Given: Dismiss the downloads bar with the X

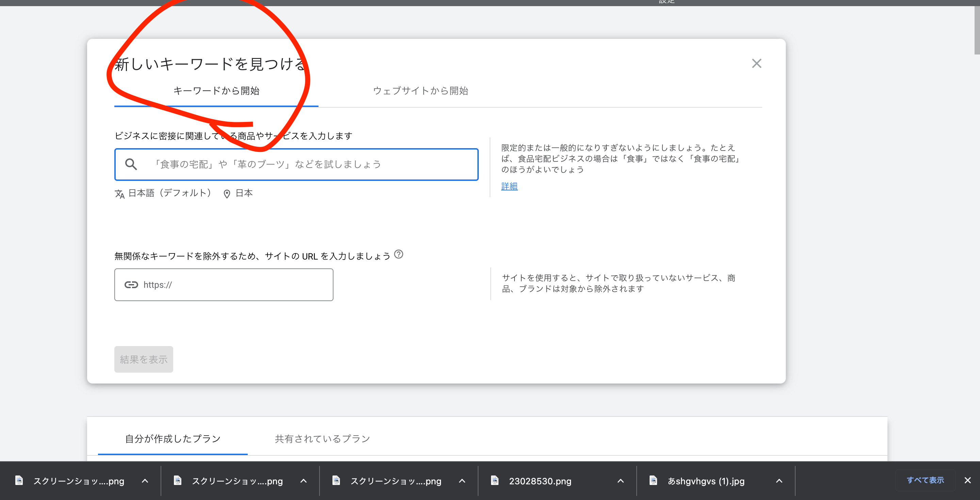Looking at the screenshot, I should [x=967, y=480].
